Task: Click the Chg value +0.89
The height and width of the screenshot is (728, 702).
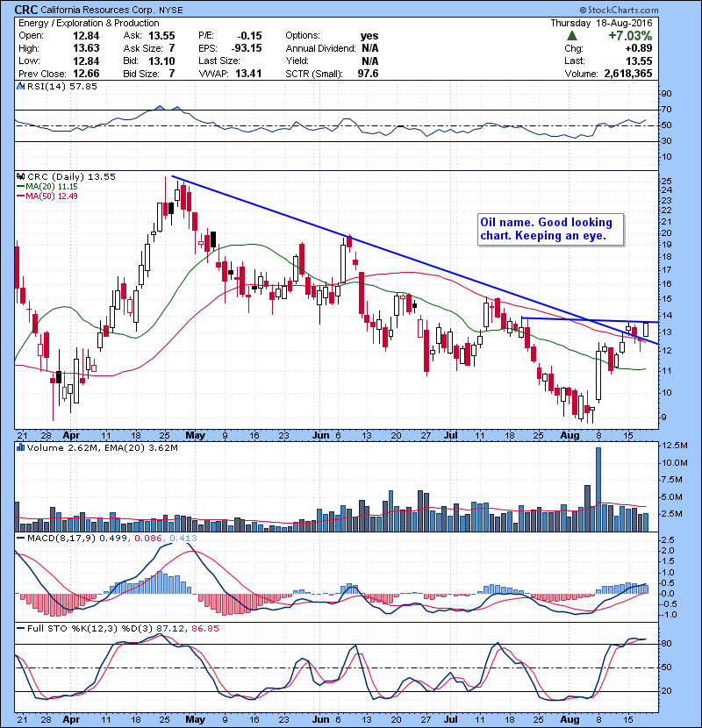Action: (638, 48)
